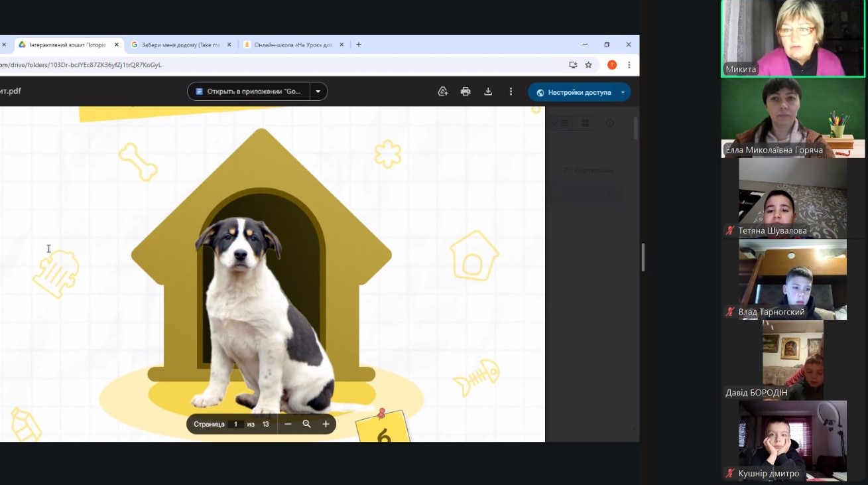Open the viewer's three-dot more actions menu
The height and width of the screenshot is (485, 868).
pyautogui.click(x=511, y=92)
